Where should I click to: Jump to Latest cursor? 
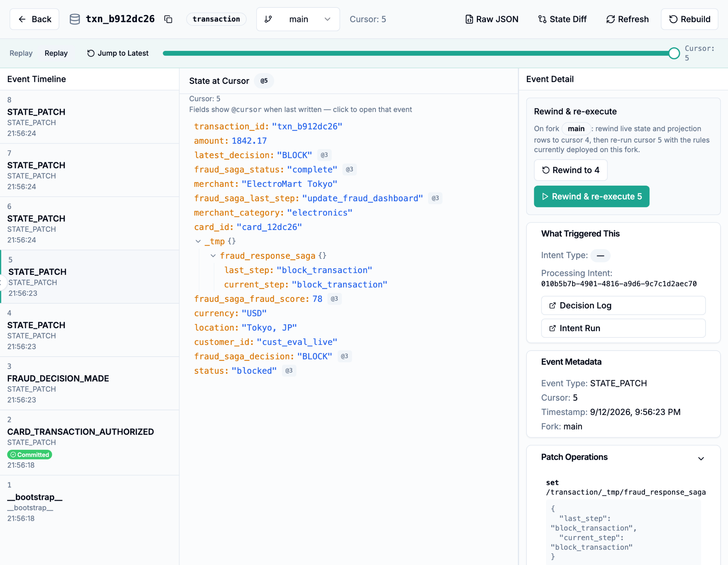118,53
